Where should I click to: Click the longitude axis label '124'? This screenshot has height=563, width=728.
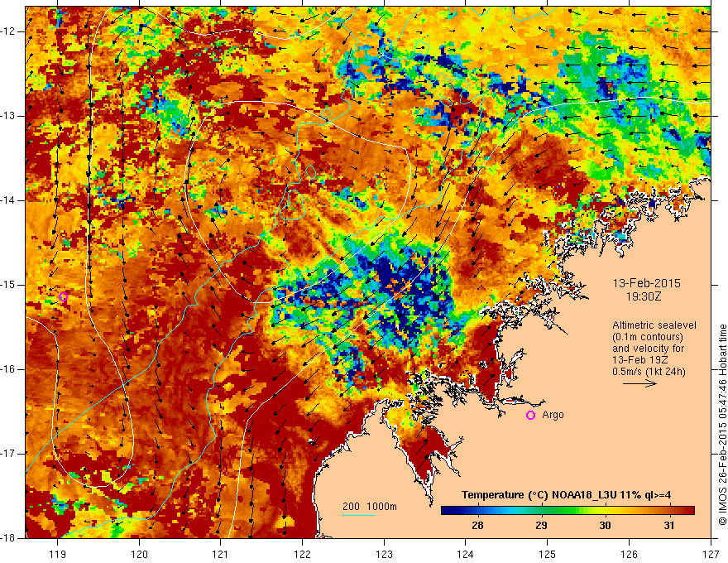[466, 554]
